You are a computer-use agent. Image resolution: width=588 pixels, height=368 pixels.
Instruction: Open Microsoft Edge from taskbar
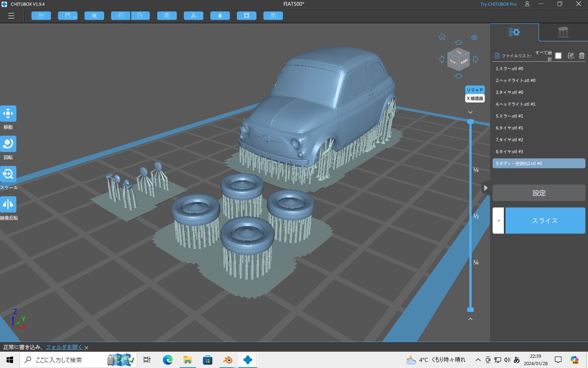click(168, 360)
